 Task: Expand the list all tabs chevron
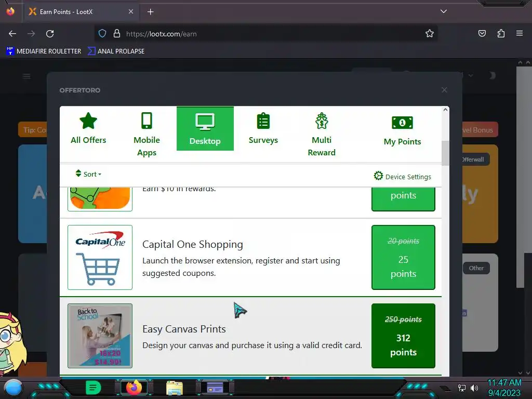tap(444, 11)
